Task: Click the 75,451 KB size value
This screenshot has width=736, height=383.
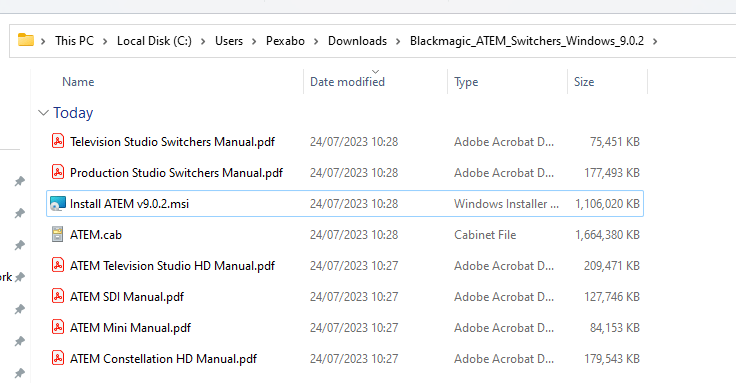Action: tap(615, 142)
